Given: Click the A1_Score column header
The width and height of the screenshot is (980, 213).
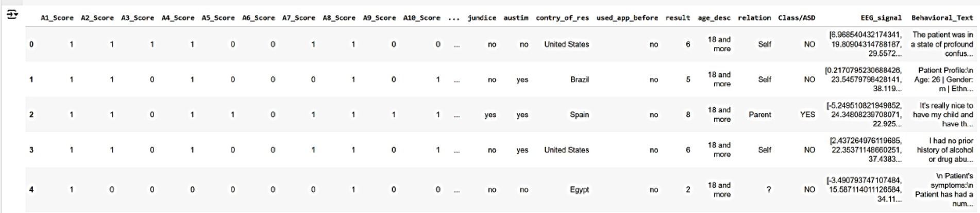Looking at the screenshot, I should [57, 18].
